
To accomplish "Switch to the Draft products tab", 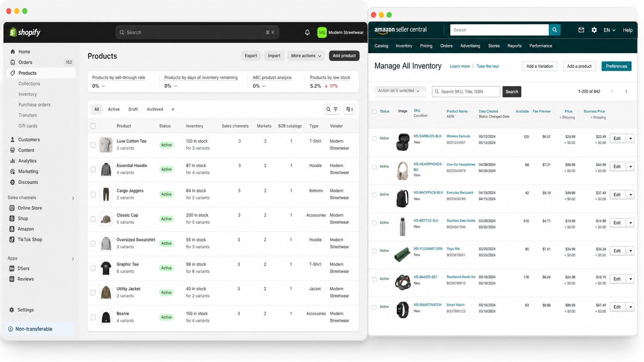I will tap(133, 109).
